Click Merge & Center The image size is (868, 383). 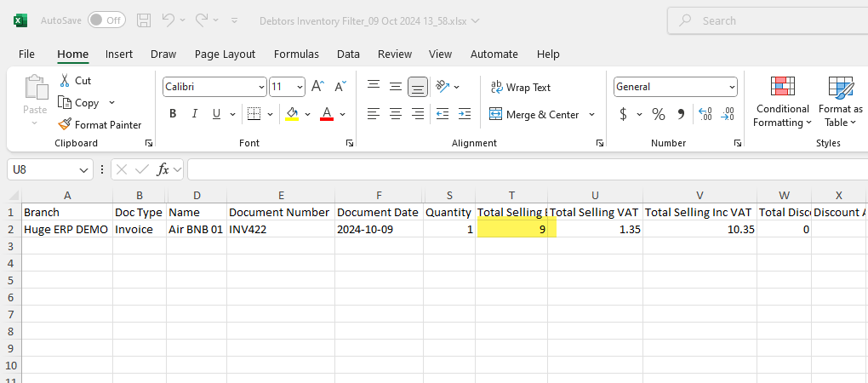[x=534, y=114]
